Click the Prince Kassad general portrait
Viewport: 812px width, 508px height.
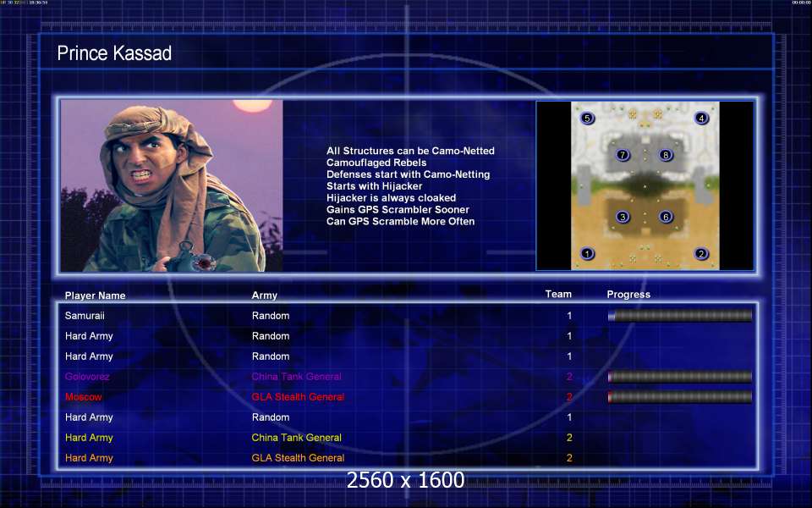pos(172,185)
